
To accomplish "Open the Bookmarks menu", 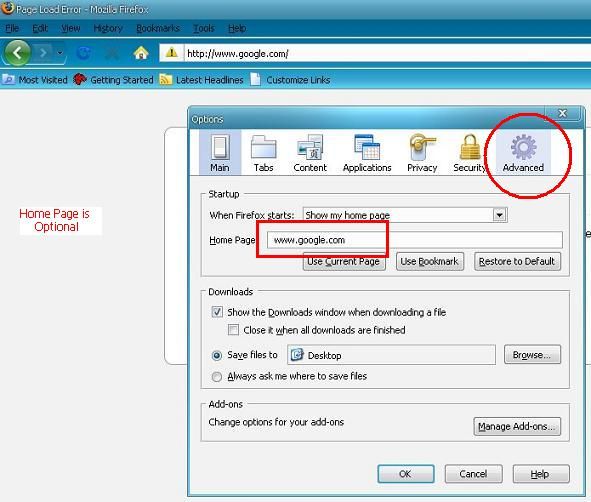I will pos(158,28).
